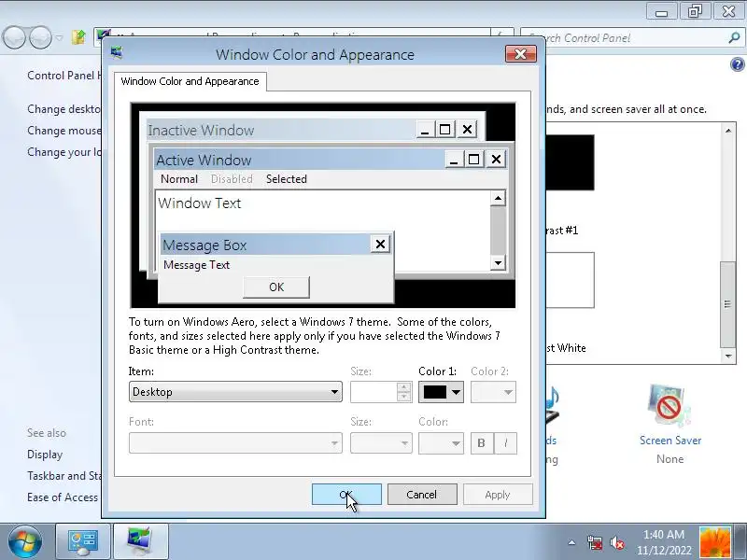This screenshot has height=560, width=747.
Task: Click Active Window maximize icon in preview
Action: (474, 160)
